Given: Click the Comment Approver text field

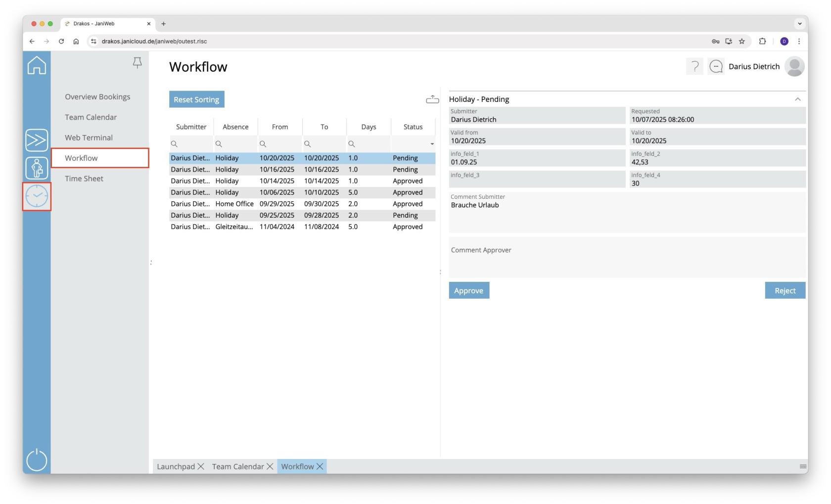Looking at the screenshot, I should click(627, 260).
